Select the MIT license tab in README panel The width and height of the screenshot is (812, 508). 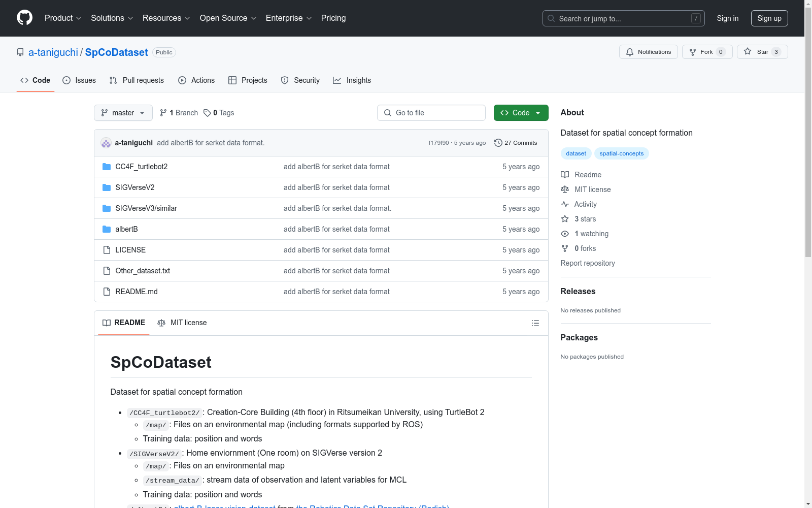[182, 323]
